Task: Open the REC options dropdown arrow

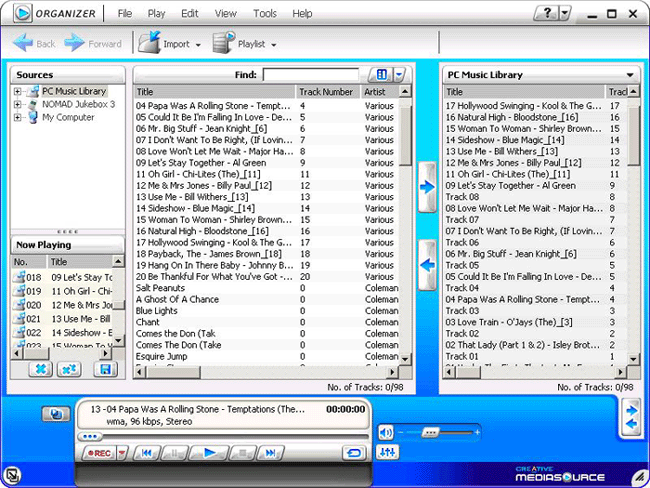Action: 122,453
